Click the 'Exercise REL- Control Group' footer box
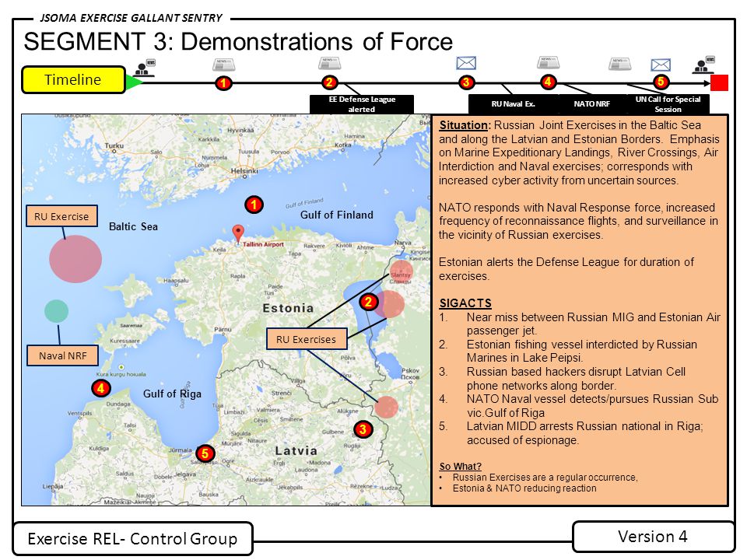 (132, 538)
